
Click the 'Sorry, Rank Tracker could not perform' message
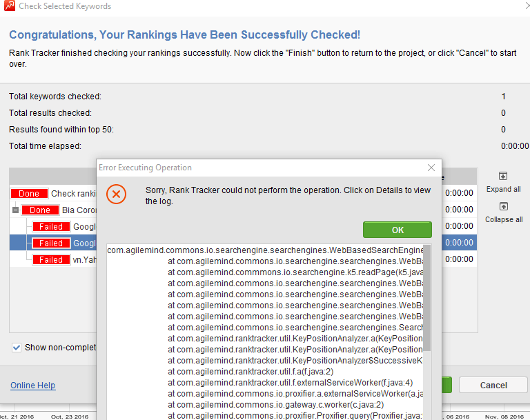point(288,196)
